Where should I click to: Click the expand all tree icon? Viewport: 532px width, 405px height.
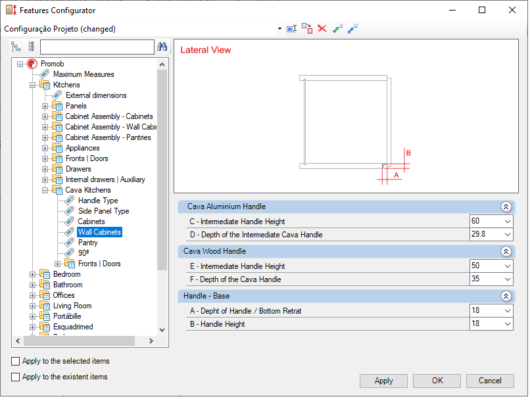click(x=16, y=47)
